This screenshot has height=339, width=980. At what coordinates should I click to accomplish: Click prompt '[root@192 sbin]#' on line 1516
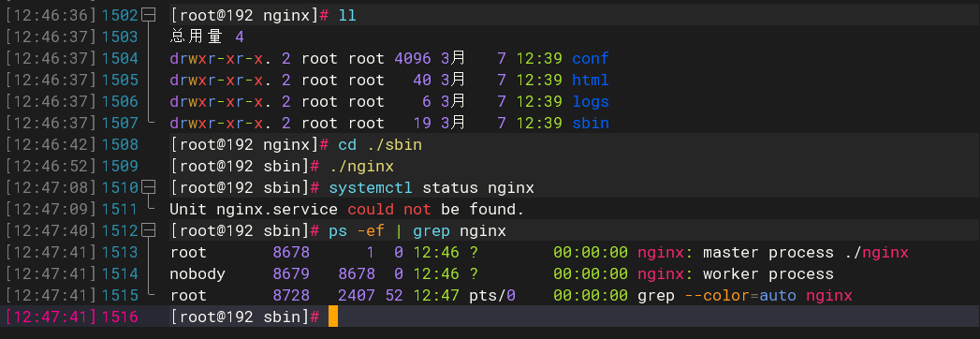coord(244,317)
